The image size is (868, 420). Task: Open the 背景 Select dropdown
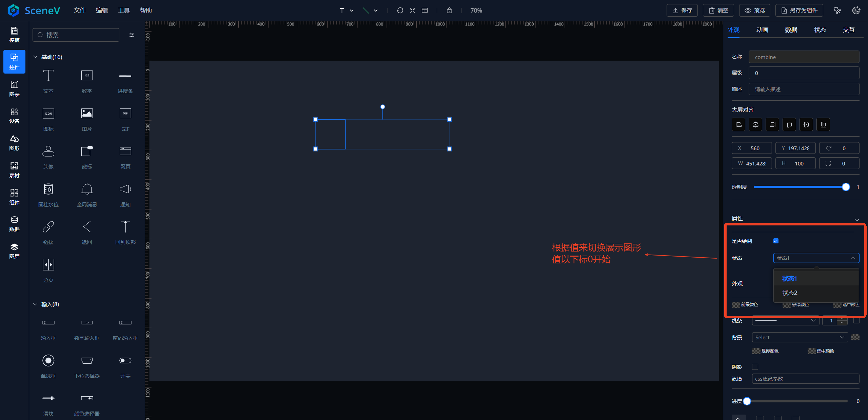click(800, 337)
